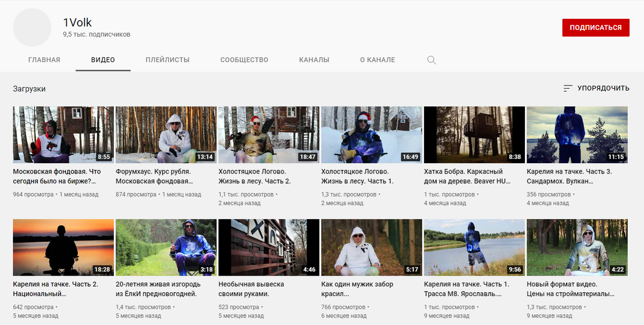Open title 'Карелия на тачке. Часть 1. Трасса М8'
Image resolution: width=644 pixels, height=325 pixels.
point(467,289)
